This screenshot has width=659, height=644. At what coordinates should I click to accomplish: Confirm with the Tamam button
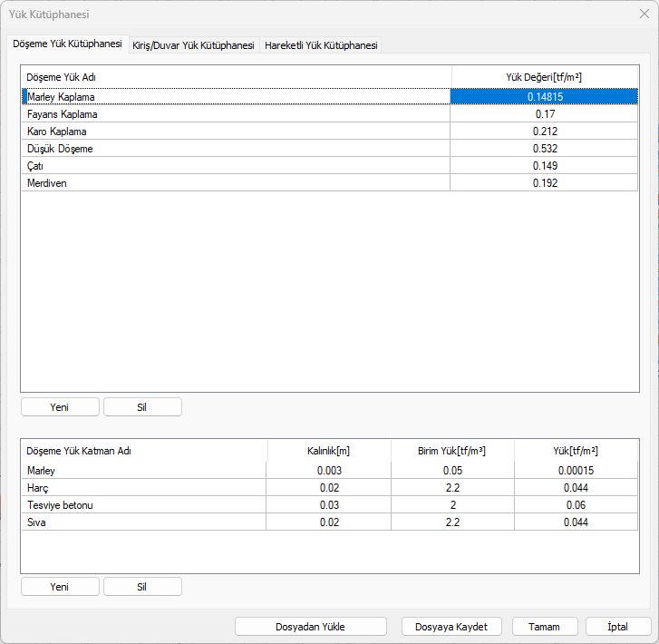pos(545,627)
